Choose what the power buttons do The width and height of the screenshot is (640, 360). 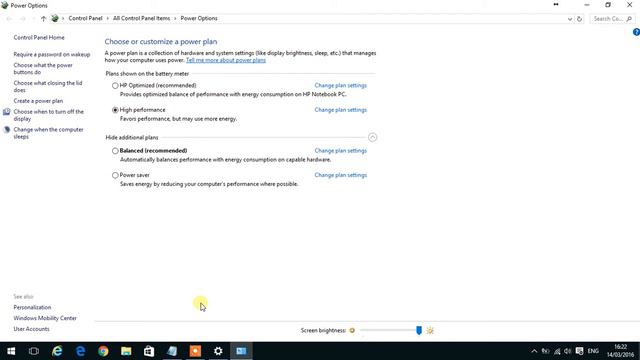pos(43,69)
